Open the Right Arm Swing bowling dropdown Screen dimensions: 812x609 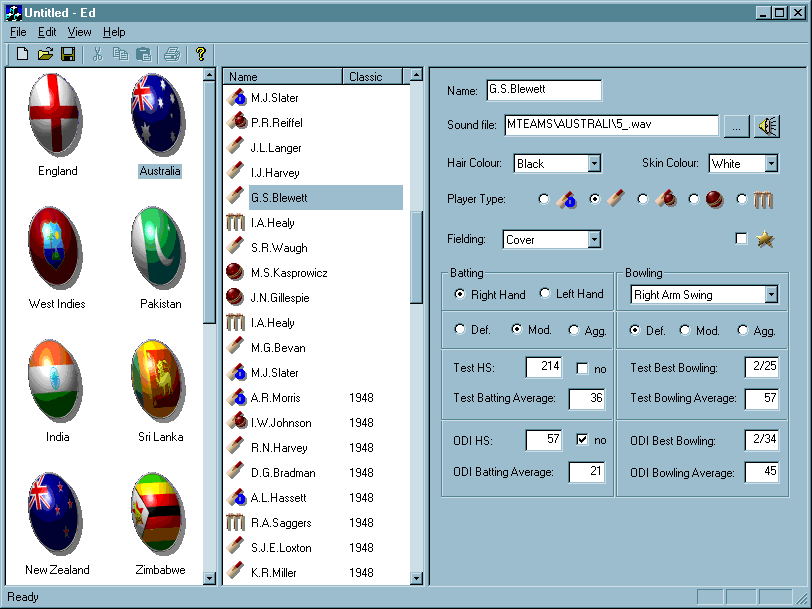pos(770,295)
